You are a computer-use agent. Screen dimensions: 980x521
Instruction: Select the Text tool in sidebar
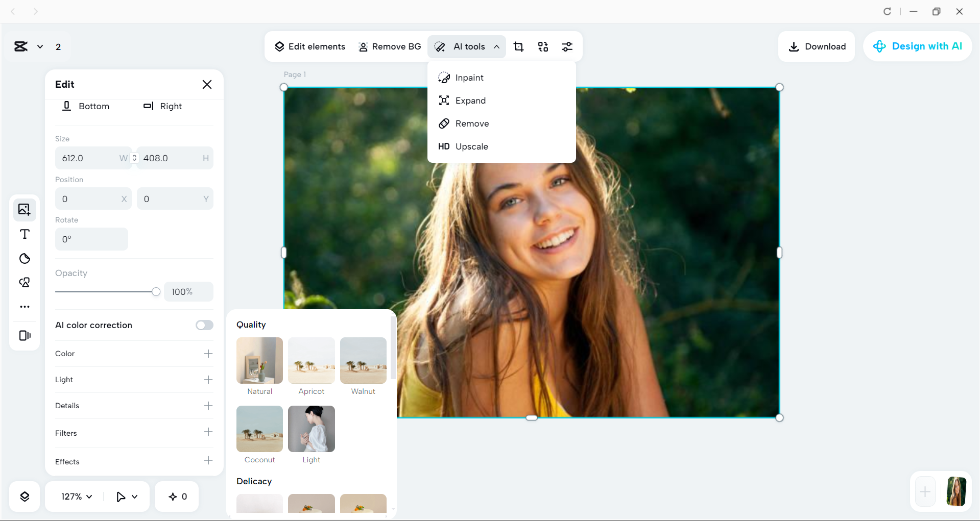coord(25,234)
